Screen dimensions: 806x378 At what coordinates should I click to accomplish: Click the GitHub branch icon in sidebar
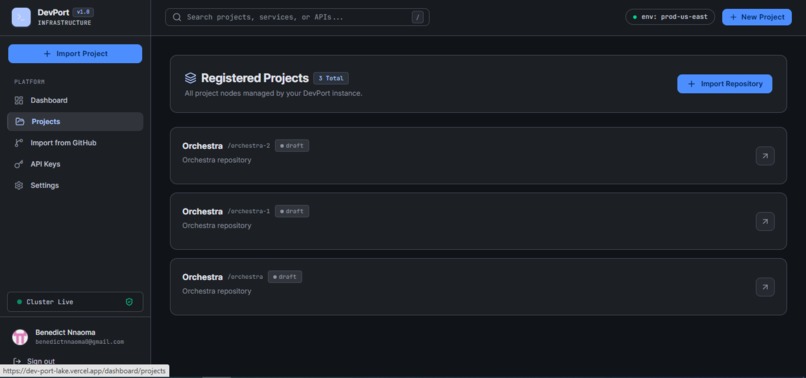tap(19, 143)
